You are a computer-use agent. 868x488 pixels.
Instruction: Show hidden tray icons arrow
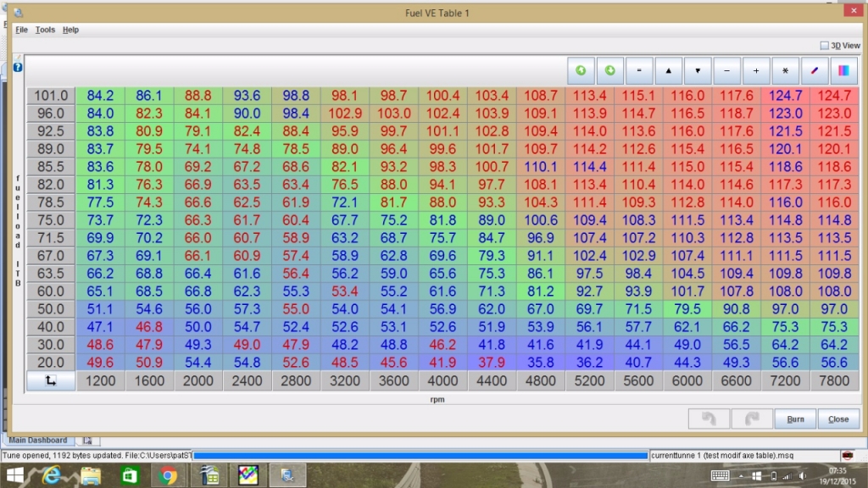(x=741, y=476)
